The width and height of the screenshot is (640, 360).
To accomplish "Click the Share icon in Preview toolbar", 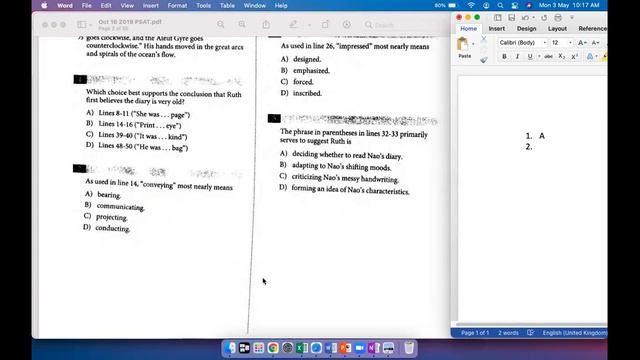I will (x=266, y=24).
